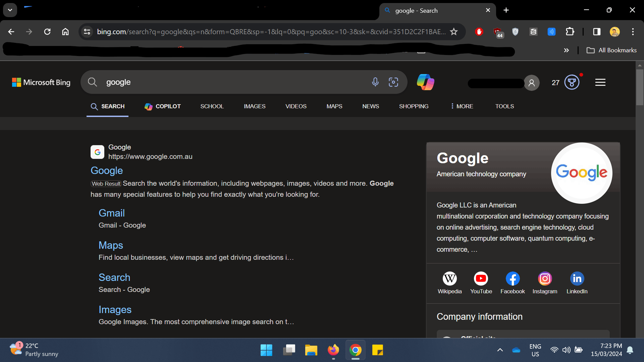The width and height of the screenshot is (644, 362).
Task: Open the Gmail sitelink
Action: click(111, 213)
